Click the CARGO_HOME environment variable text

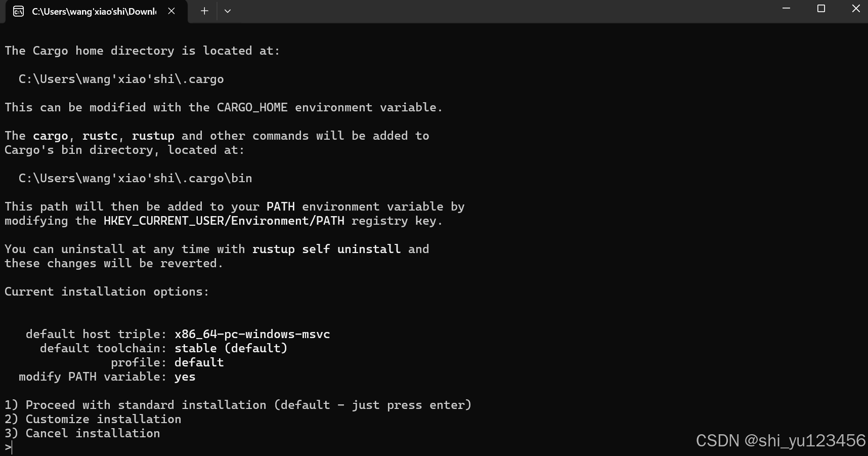[252, 107]
